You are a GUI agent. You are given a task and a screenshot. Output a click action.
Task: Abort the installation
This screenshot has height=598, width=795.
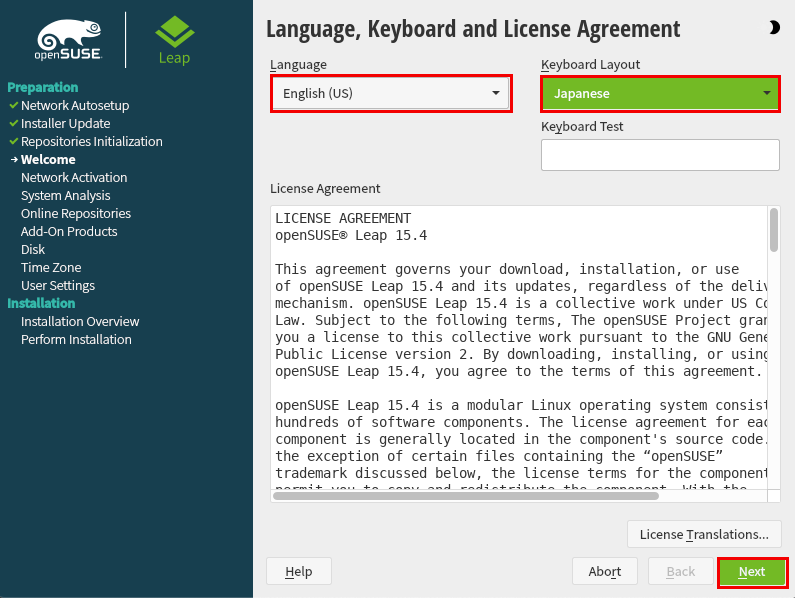coord(604,572)
